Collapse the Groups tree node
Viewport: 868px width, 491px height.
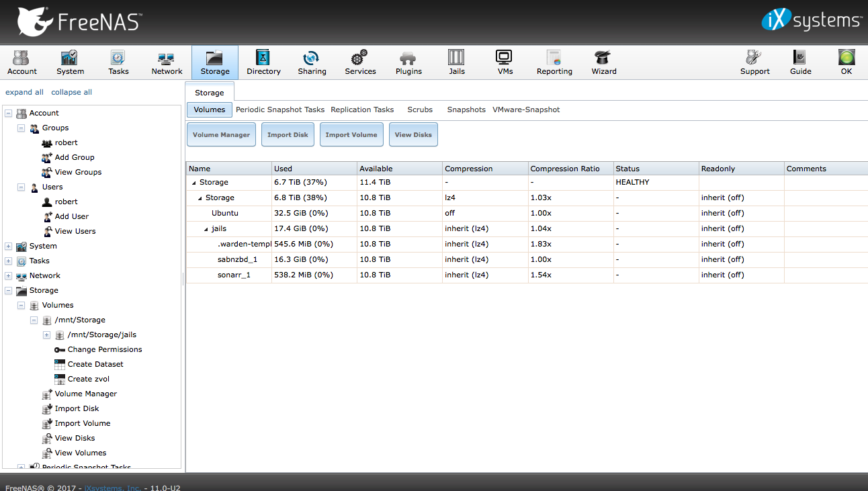click(21, 128)
